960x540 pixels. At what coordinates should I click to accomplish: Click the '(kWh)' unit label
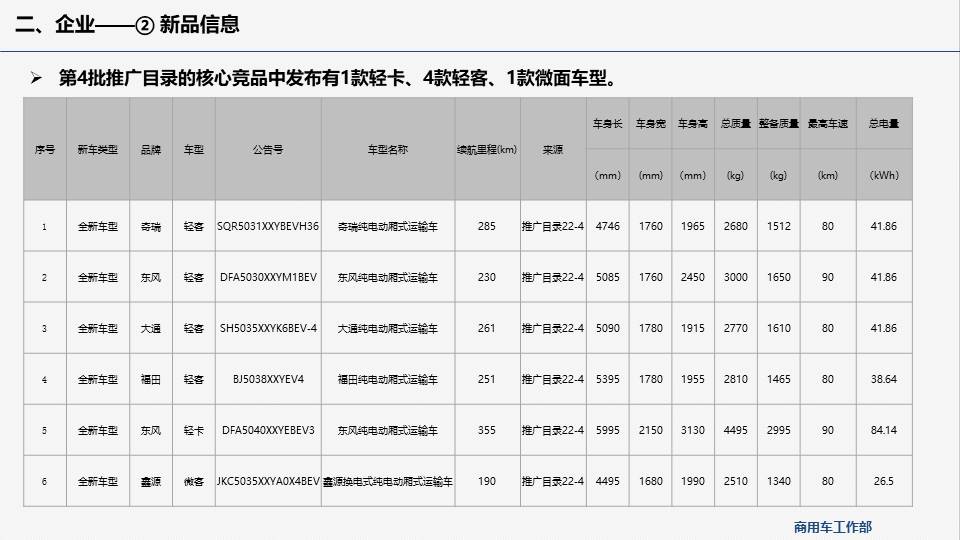tap(883, 175)
